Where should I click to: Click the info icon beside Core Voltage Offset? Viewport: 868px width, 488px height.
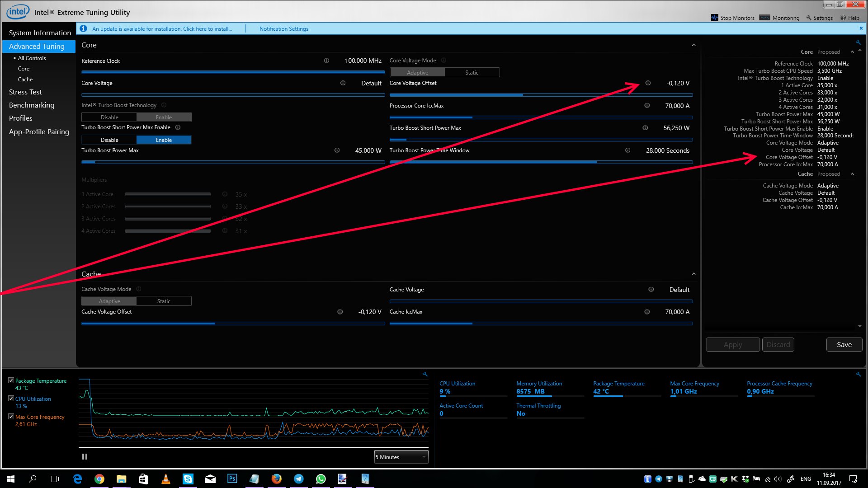coord(648,83)
